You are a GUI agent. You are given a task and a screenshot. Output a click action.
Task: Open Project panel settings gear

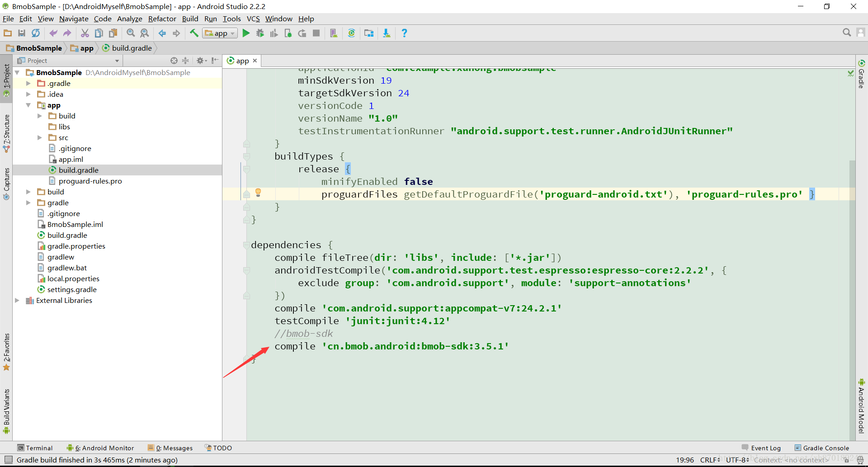(x=201, y=61)
